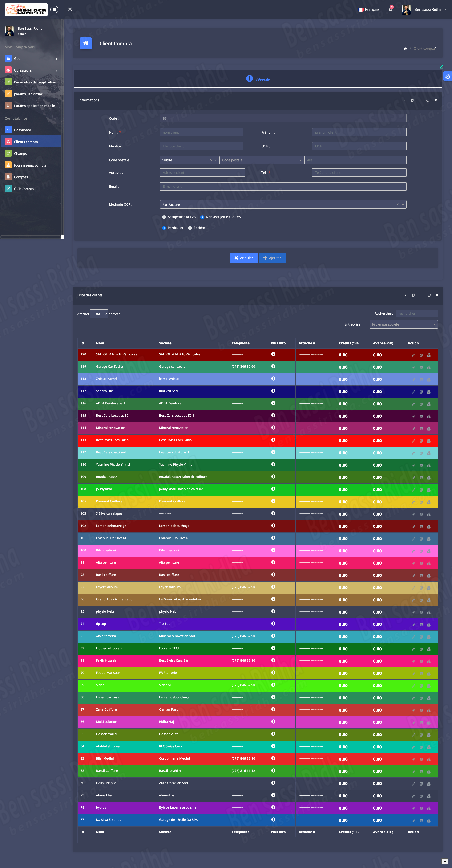This screenshot has width=452, height=868.
Task: Refresh the Liste des clients panel
Action: click(429, 295)
